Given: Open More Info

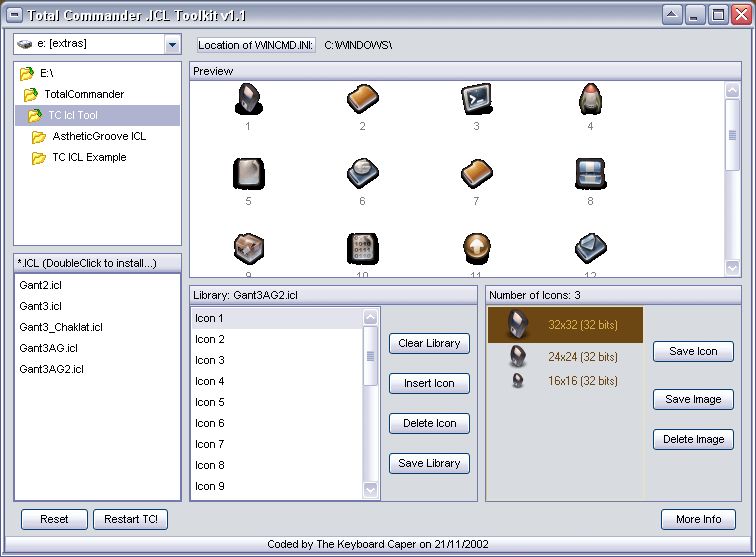Looking at the screenshot, I should [698, 519].
